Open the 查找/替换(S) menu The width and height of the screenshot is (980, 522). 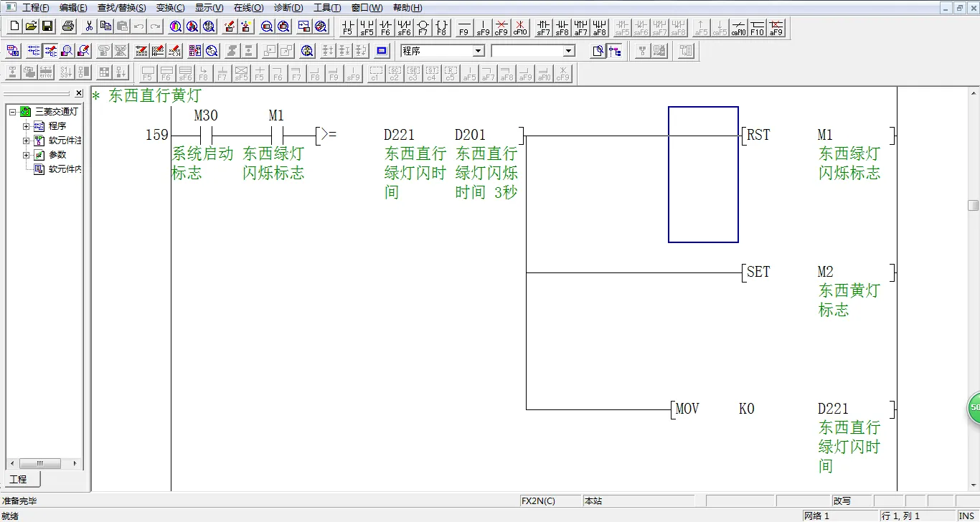[x=121, y=8]
